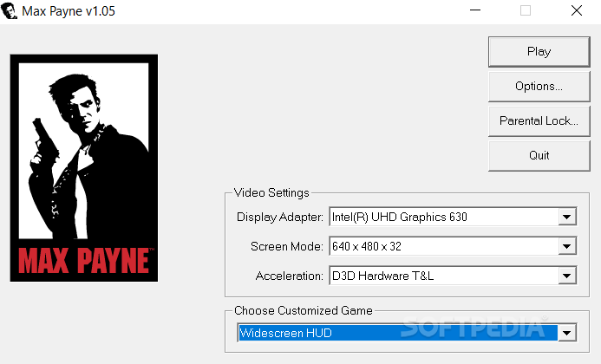This screenshot has height=364, width=601.
Task: Click the Max Payne v1.05 window title
Action: click(69, 11)
